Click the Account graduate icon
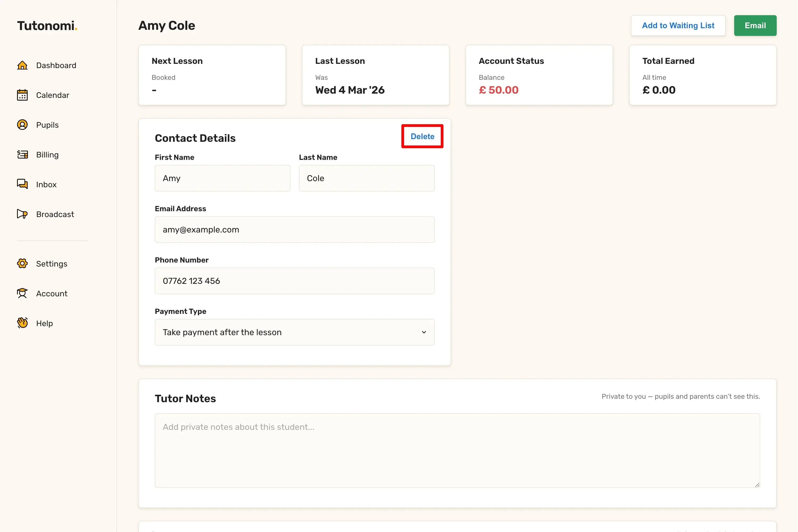Viewport: 798px width, 532px height. click(x=22, y=293)
